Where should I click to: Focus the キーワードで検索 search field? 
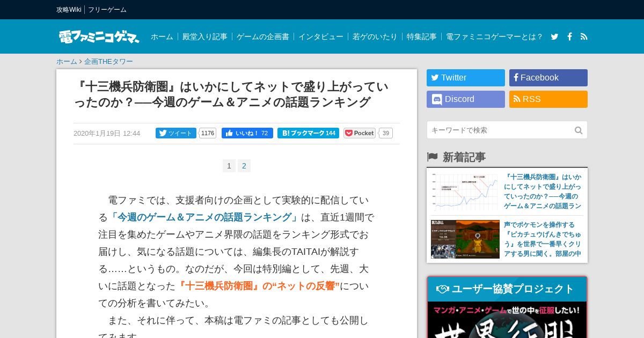click(x=507, y=130)
